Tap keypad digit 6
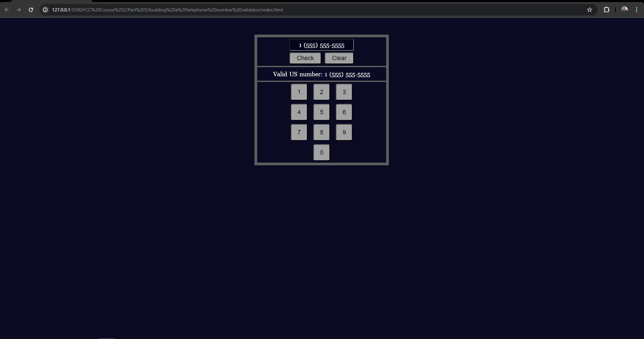Image resolution: width=644 pixels, height=339 pixels. [x=344, y=112]
